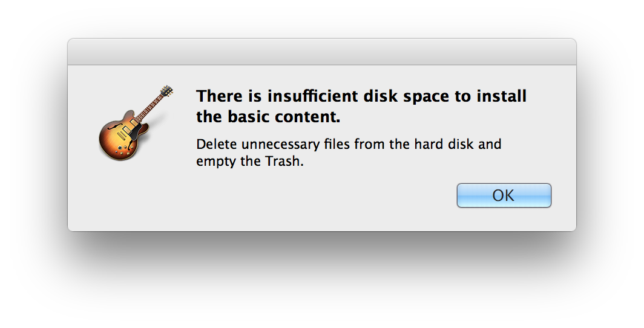Click the word "install" in the heading
Image resolution: width=644 pixels, height=328 pixels.
click(x=502, y=96)
